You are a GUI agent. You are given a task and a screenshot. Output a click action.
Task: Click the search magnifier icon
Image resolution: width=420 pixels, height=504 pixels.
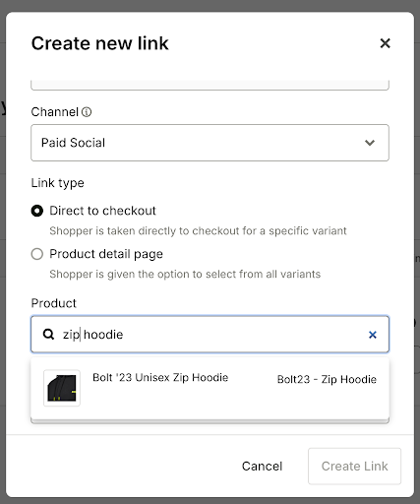tap(48, 335)
